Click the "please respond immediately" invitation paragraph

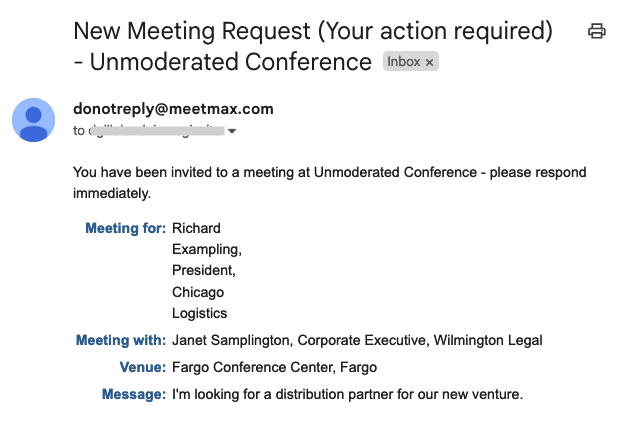tap(329, 182)
